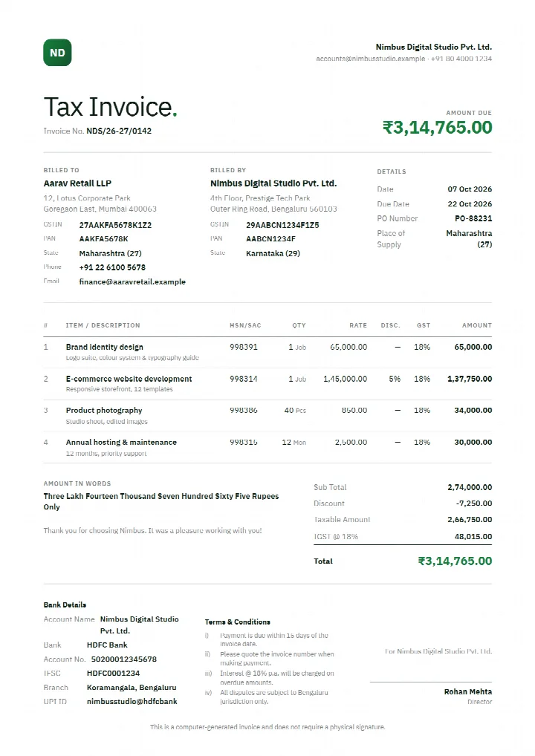Click the interest @ 18% p.a. term

click(277, 678)
